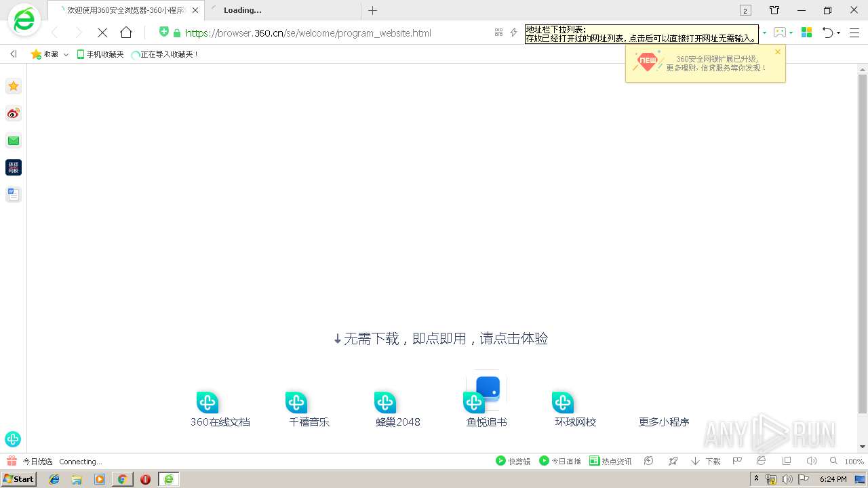Click 下载 download in status bar
The image size is (868, 488).
[706, 461]
